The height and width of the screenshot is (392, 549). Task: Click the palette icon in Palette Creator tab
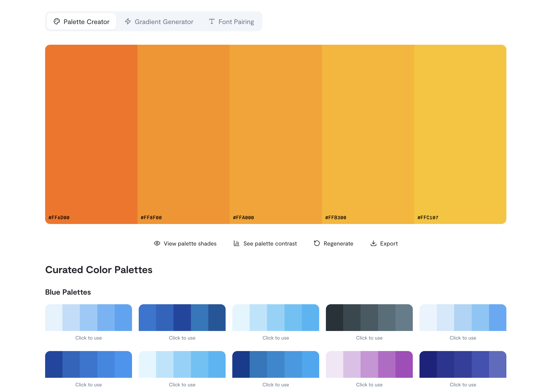(x=57, y=22)
